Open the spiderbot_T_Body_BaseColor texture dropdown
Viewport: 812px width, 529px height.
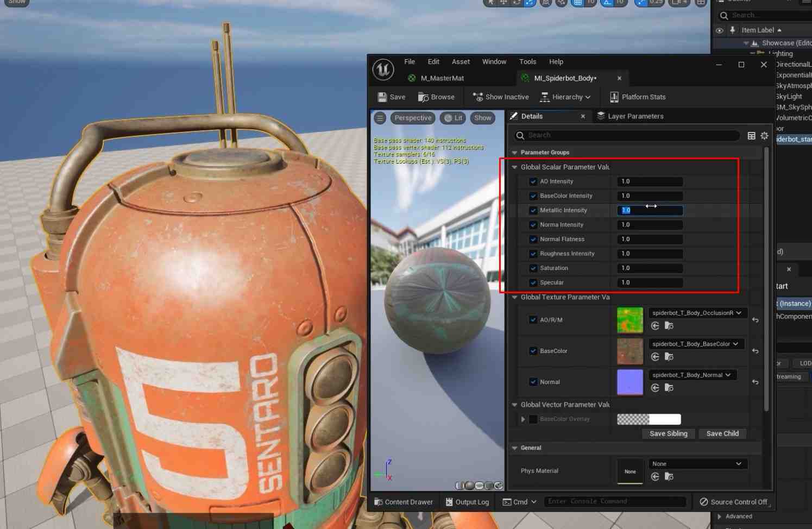click(x=696, y=344)
